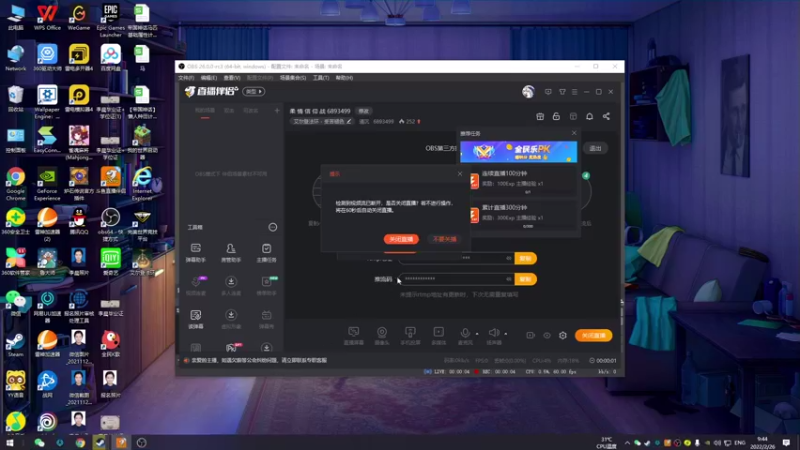The height and width of the screenshot is (450, 800).
Task: Show rtmp address via eye icon
Action: pyautogui.click(x=509, y=258)
